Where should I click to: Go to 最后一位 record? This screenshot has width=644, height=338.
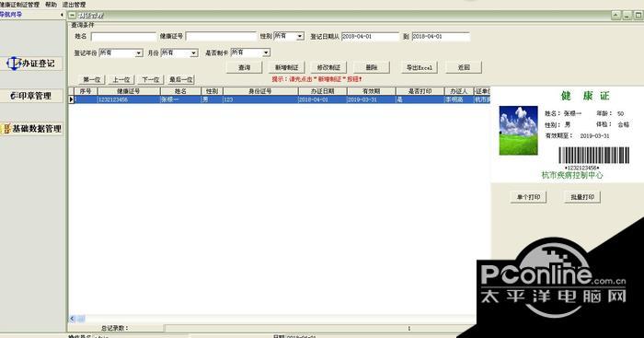[x=181, y=80]
